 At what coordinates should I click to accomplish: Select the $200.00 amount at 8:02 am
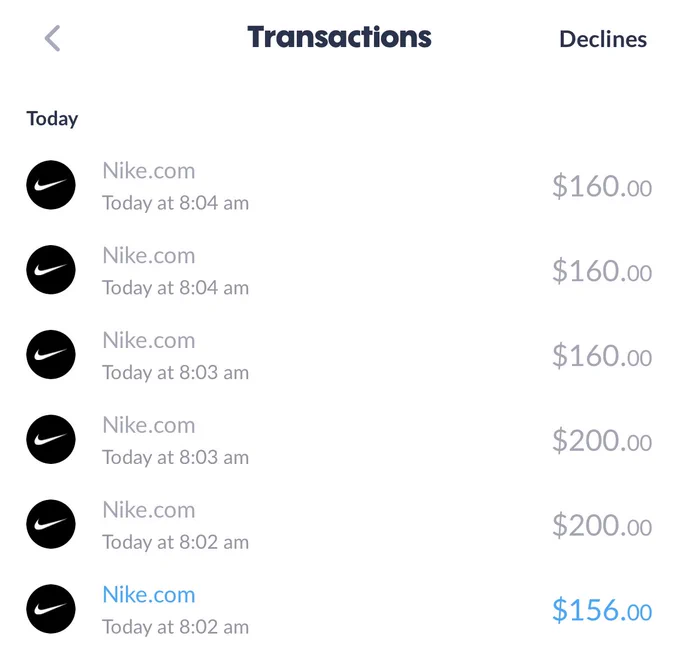pos(602,525)
